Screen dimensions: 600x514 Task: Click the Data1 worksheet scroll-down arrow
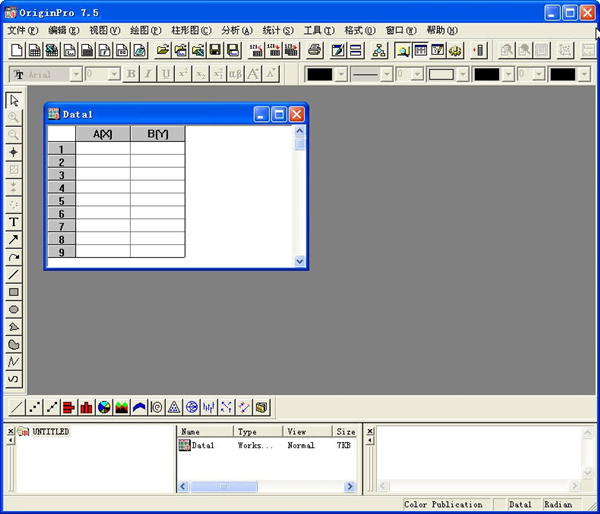pos(300,261)
